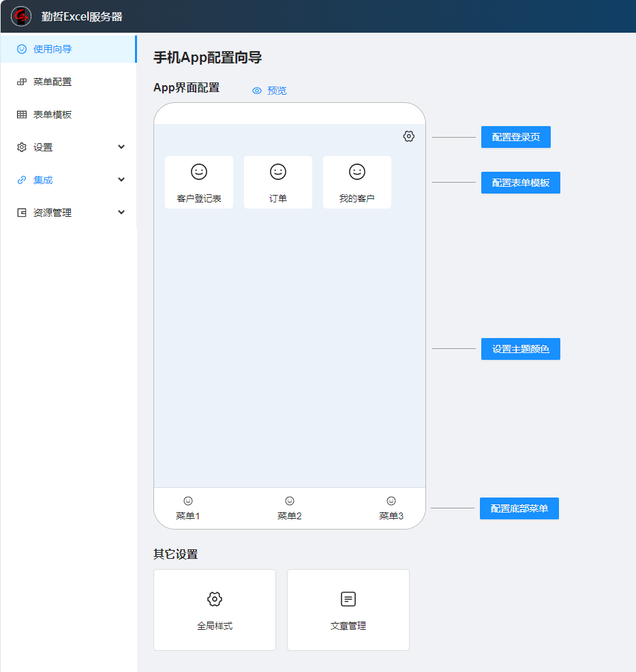
Task: Open the 文章管理 card
Action: (348, 610)
